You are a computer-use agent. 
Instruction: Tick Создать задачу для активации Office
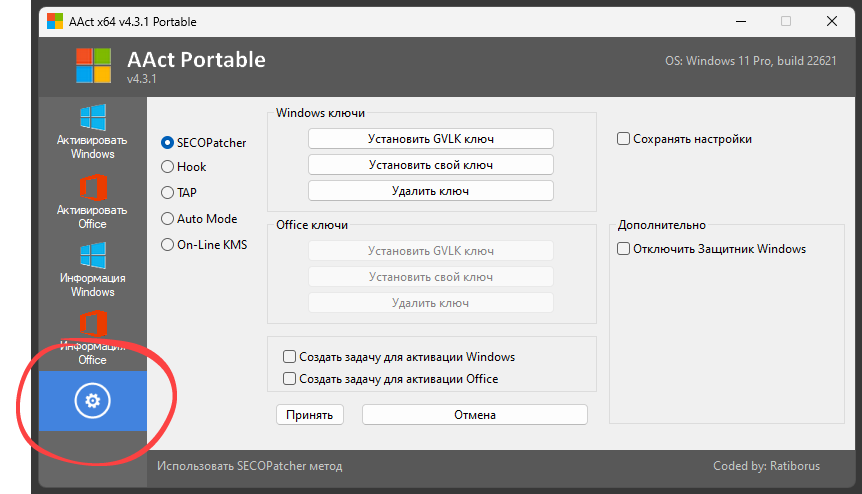[x=290, y=379]
